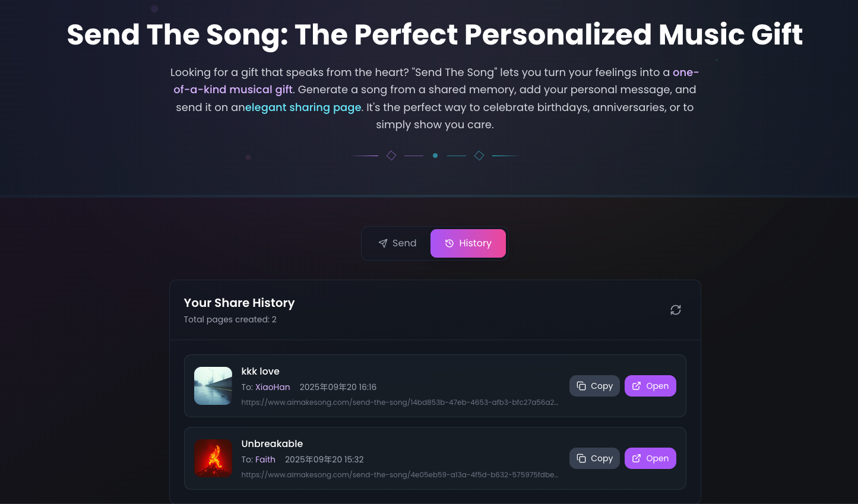Click the Faith recipient name
The image size is (858, 504).
[265, 459]
